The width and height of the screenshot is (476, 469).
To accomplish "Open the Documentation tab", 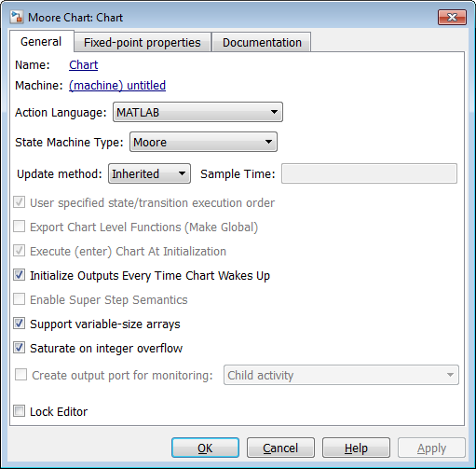I will (262, 42).
